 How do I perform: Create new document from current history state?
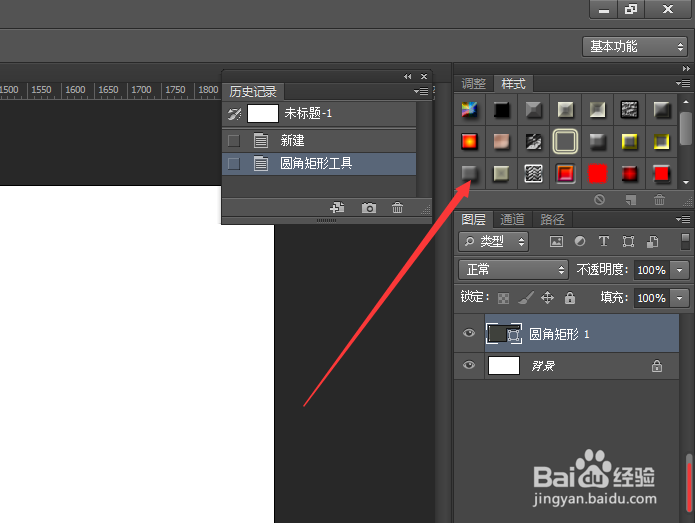[337, 207]
